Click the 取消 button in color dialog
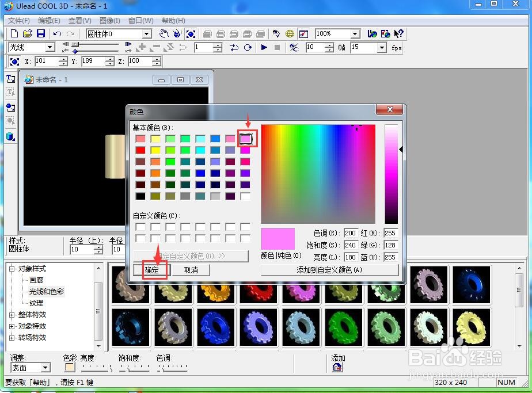This screenshot has height=393, width=532. point(191,270)
